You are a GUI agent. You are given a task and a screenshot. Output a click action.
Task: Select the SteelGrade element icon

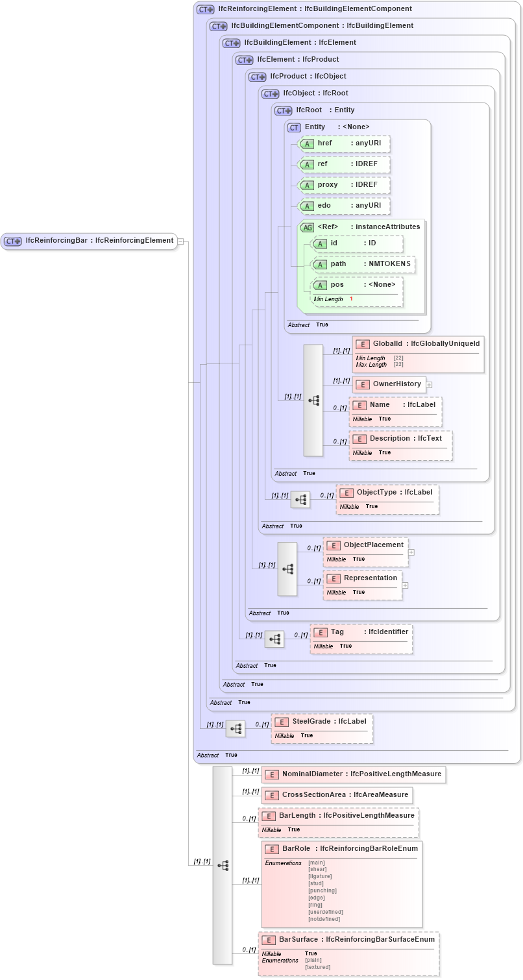pyautogui.click(x=282, y=722)
